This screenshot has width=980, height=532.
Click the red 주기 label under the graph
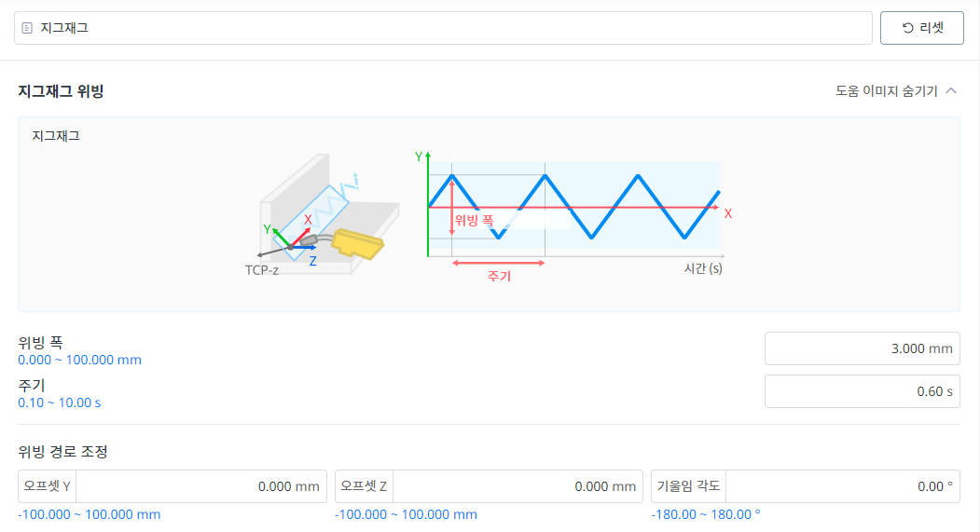point(499,277)
